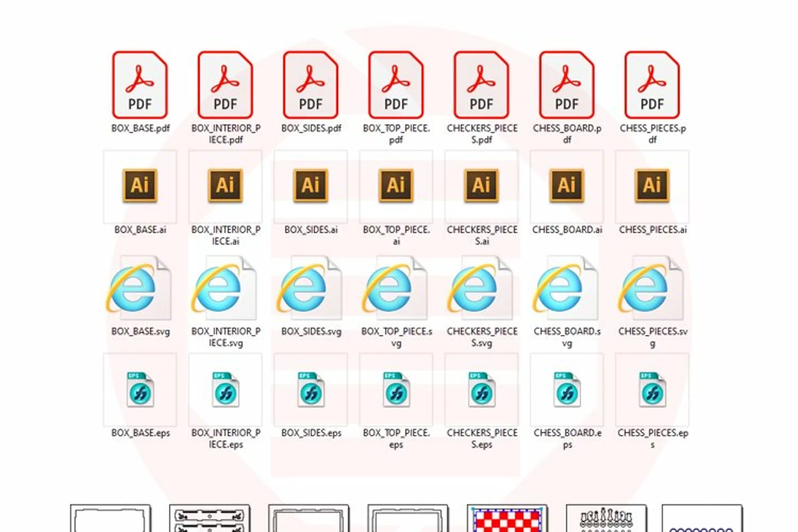Click the file name label "BOX_INTERIOR_PIECE.eps"
The height and width of the screenshot is (532, 798).
coord(226,439)
